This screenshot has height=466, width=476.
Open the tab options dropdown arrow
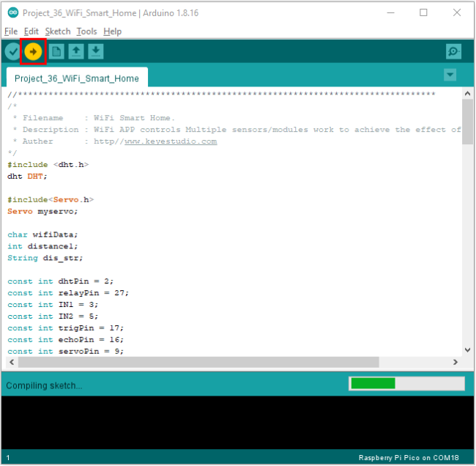450,75
